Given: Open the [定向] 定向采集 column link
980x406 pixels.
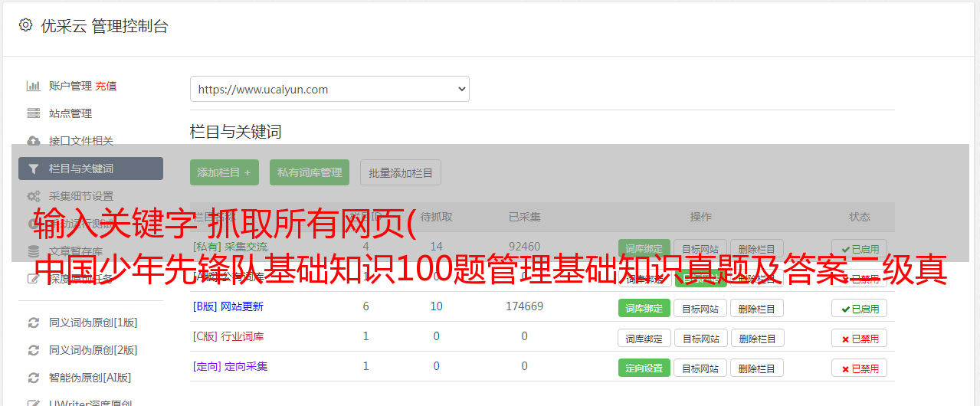Looking at the screenshot, I should [x=231, y=366].
